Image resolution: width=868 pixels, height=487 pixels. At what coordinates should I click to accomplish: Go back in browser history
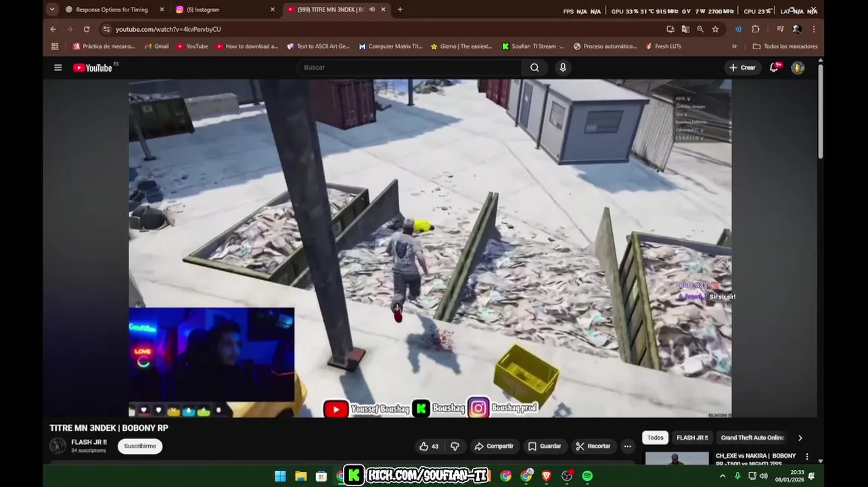point(53,29)
